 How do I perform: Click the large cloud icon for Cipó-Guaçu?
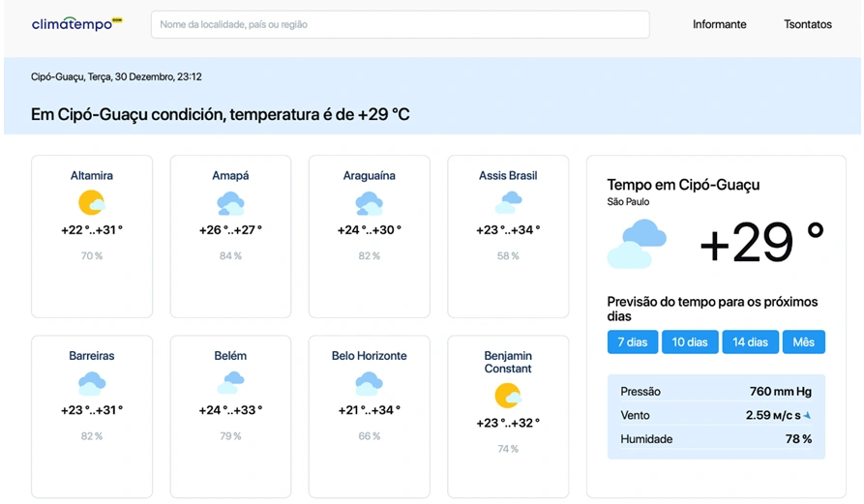pos(637,243)
